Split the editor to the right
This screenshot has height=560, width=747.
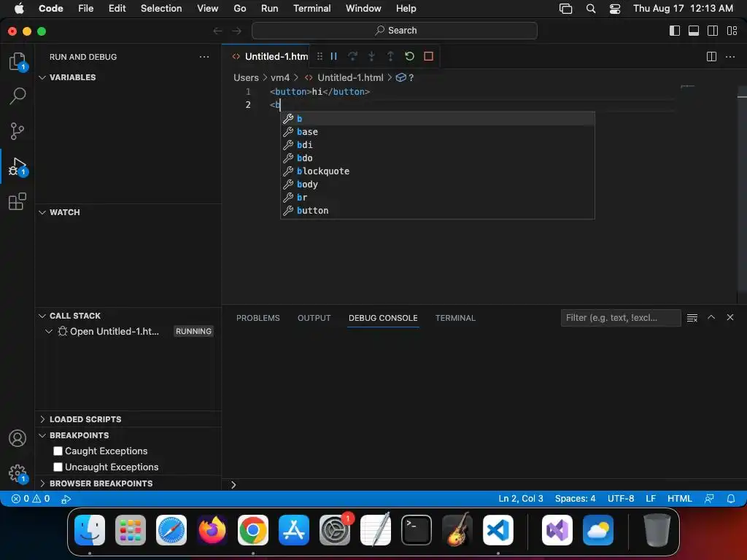(x=711, y=57)
